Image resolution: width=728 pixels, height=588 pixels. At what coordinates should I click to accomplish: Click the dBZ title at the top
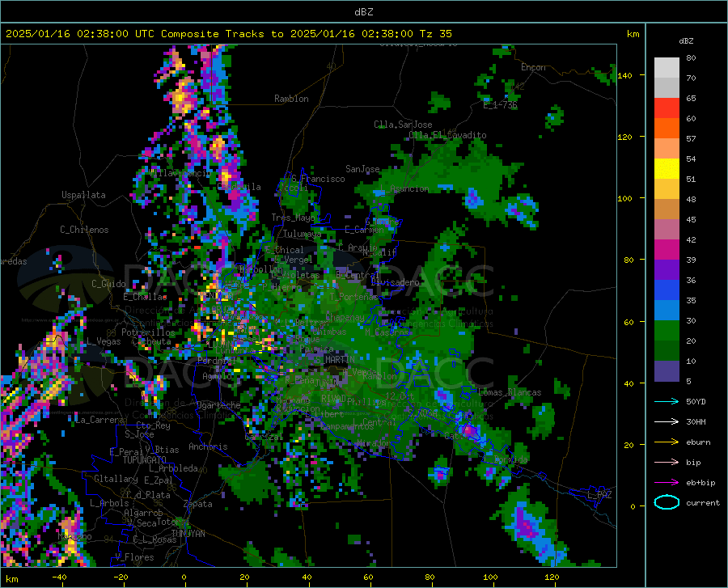363,12
